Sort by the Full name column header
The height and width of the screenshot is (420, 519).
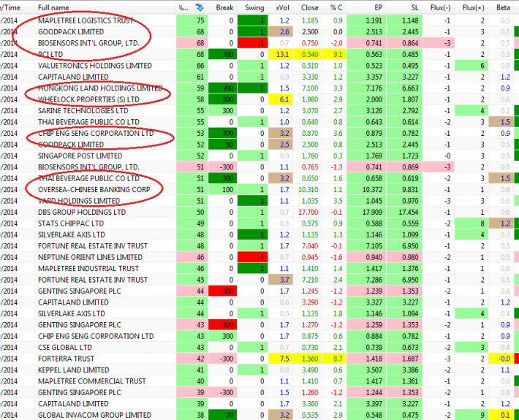(53, 7)
